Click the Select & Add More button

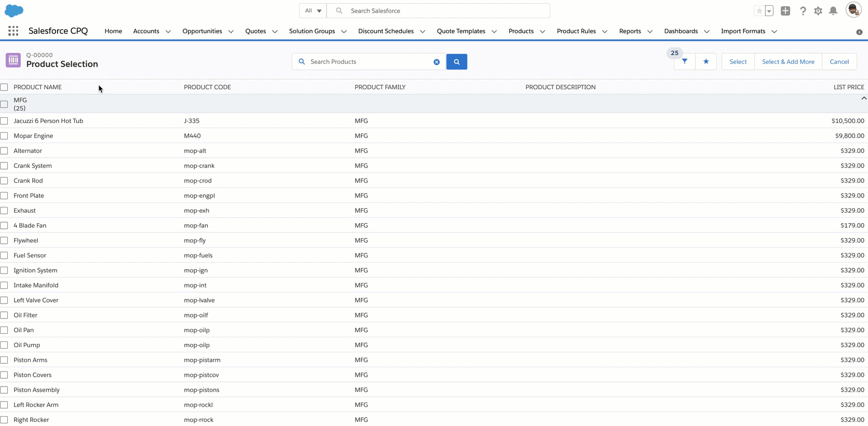pos(788,62)
